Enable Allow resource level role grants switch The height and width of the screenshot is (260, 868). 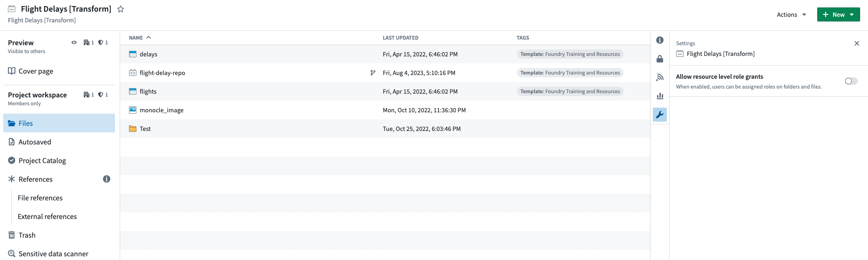tap(851, 81)
